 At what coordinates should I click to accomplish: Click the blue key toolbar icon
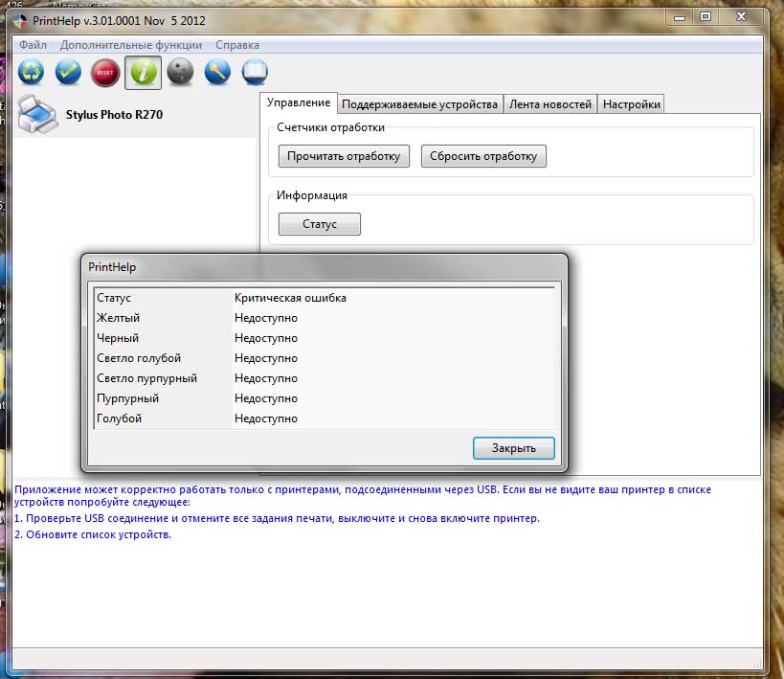click(x=217, y=73)
